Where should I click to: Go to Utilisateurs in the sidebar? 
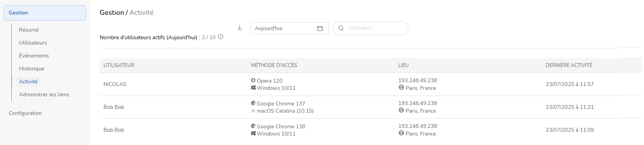pos(33,43)
